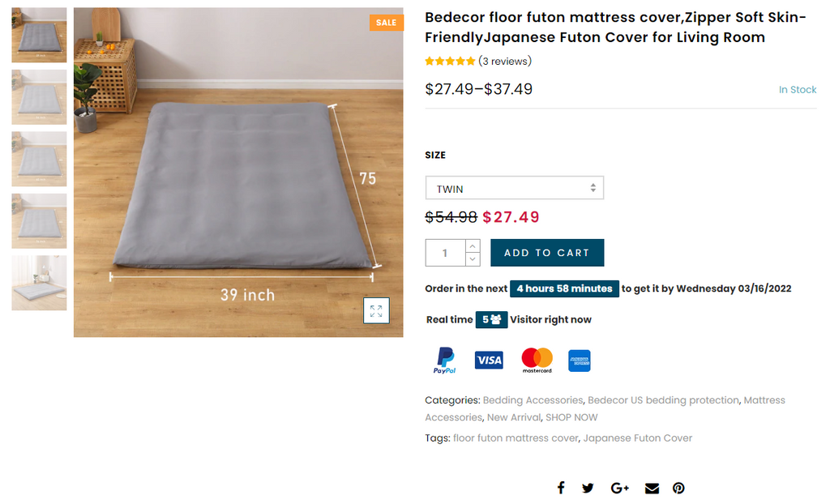Share product by email envelope icon
The image size is (830, 504).
coord(652,488)
